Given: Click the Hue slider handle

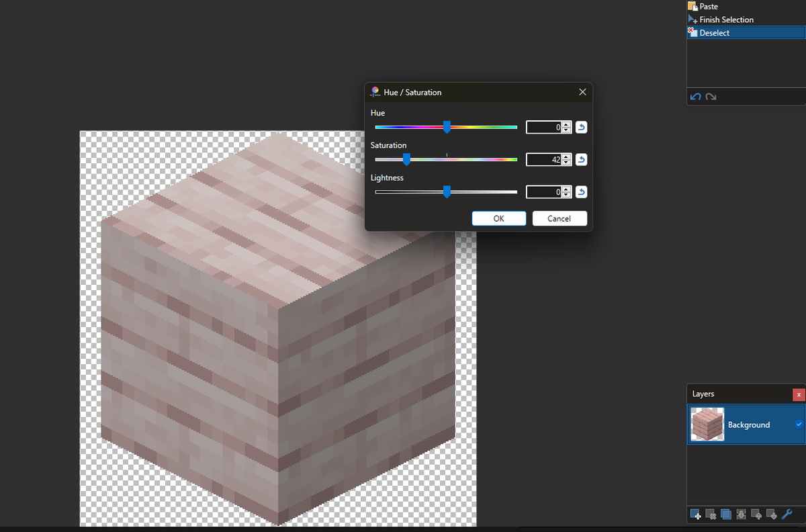Looking at the screenshot, I should pos(447,127).
